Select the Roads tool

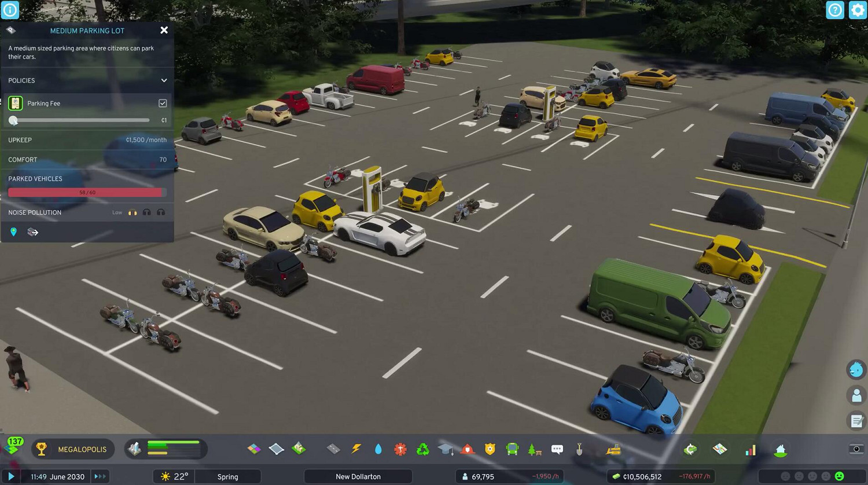333,449
